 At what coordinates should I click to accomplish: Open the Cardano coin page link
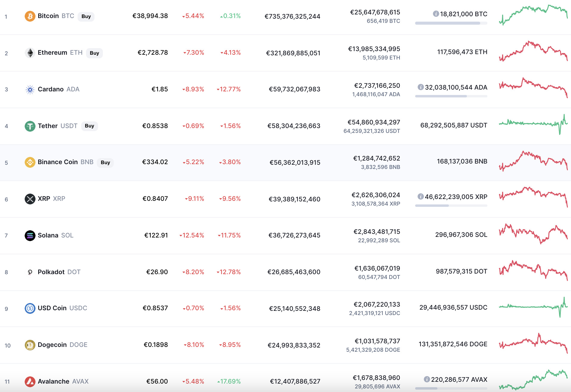pos(59,89)
